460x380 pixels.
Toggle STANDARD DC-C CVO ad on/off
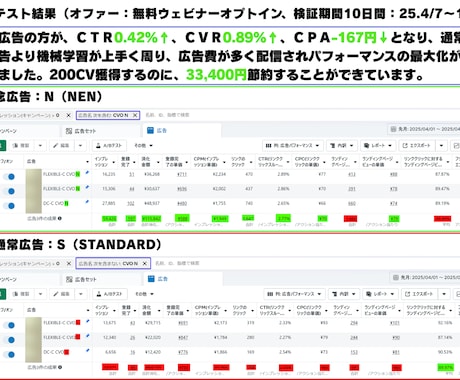pos(9,354)
